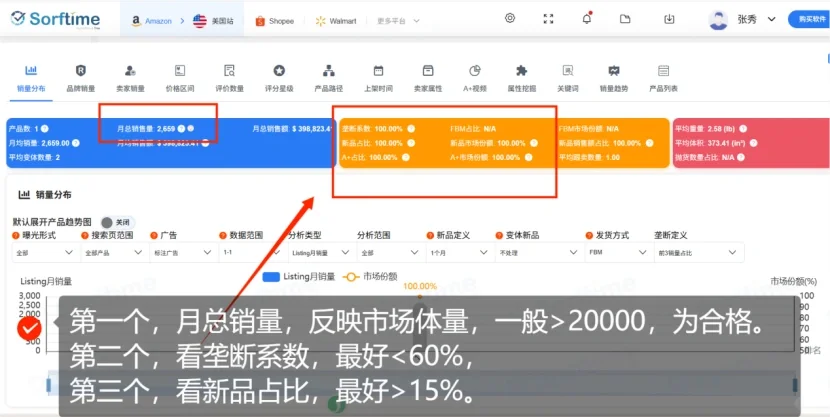Click help icon beside 变体新品
The image size is (830, 417).
(x=499, y=235)
